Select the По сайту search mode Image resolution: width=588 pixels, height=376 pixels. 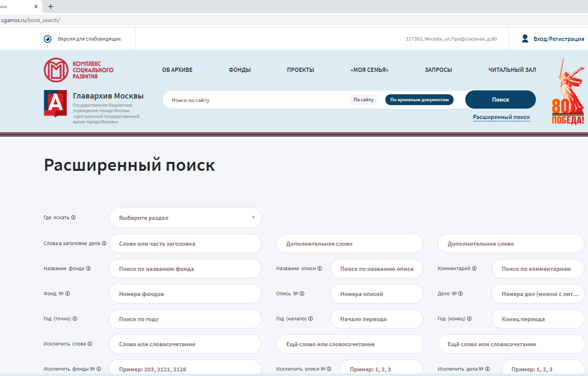[x=364, y=100]
